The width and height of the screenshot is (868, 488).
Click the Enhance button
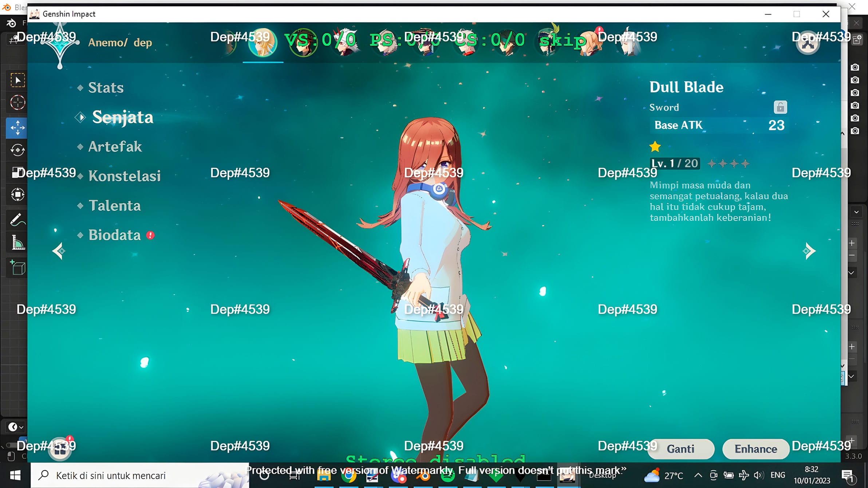(756, 449)
